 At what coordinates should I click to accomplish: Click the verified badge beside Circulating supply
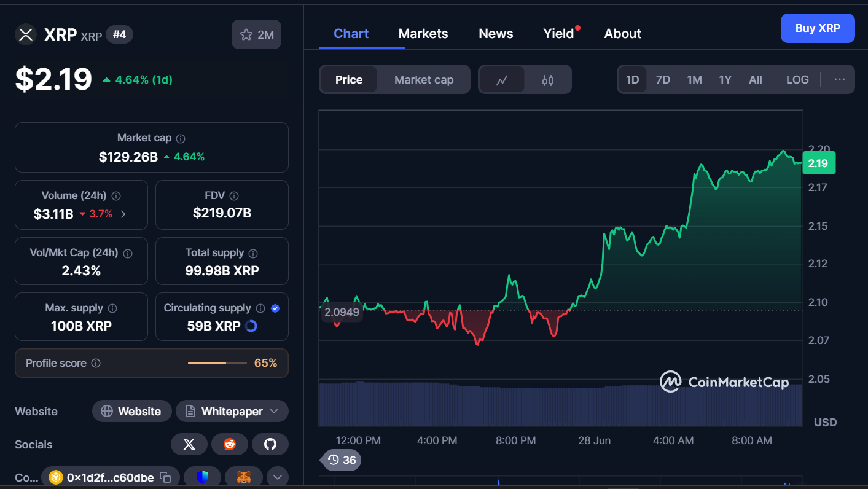coord(275,308)
